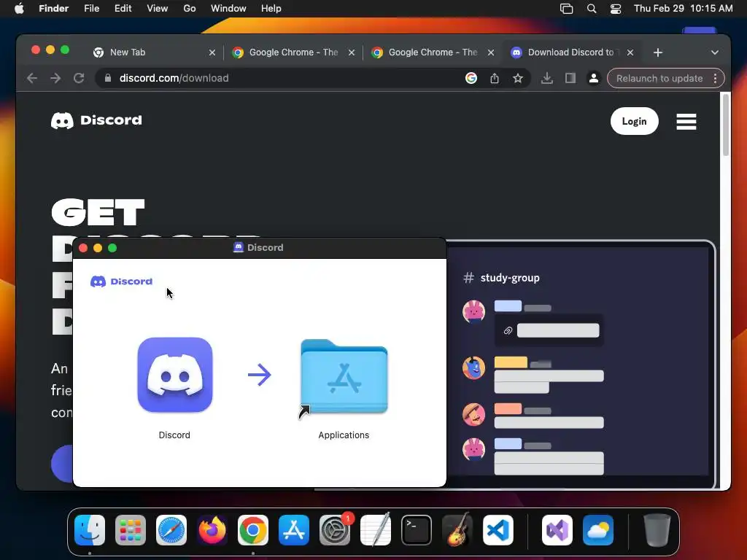Go back in Chrome history
Image resolution: width=747 pixels, height=560 pixels.
pos(32,78)
